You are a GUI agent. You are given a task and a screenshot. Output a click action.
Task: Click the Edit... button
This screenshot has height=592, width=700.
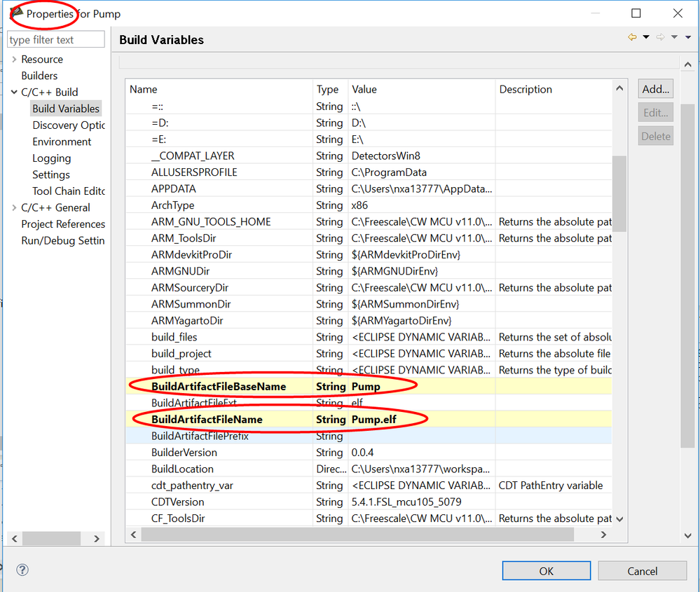[655, 113]
